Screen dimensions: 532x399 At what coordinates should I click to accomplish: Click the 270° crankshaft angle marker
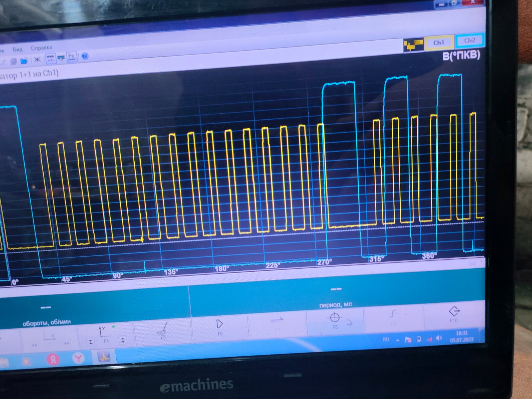(x=324, y=262)
